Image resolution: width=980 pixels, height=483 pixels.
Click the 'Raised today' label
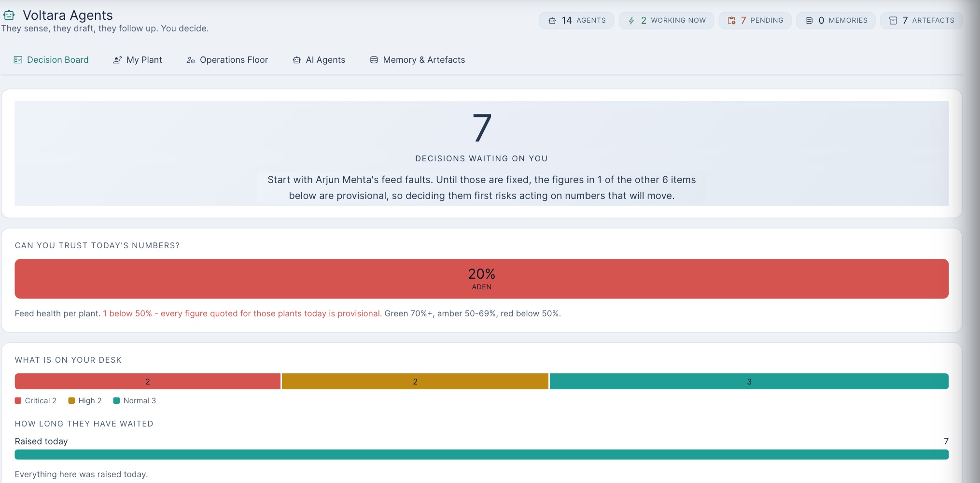(42, 441)
